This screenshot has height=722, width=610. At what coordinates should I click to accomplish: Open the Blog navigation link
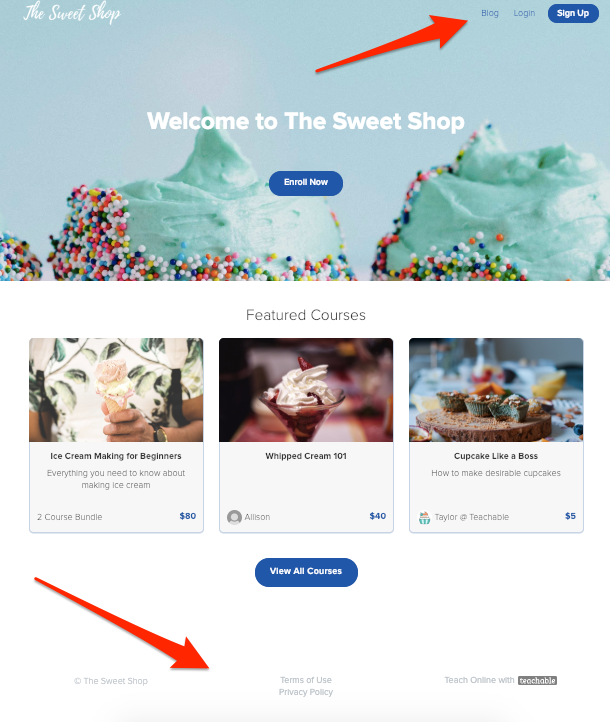pyautogui.click(x=490, y=13)
